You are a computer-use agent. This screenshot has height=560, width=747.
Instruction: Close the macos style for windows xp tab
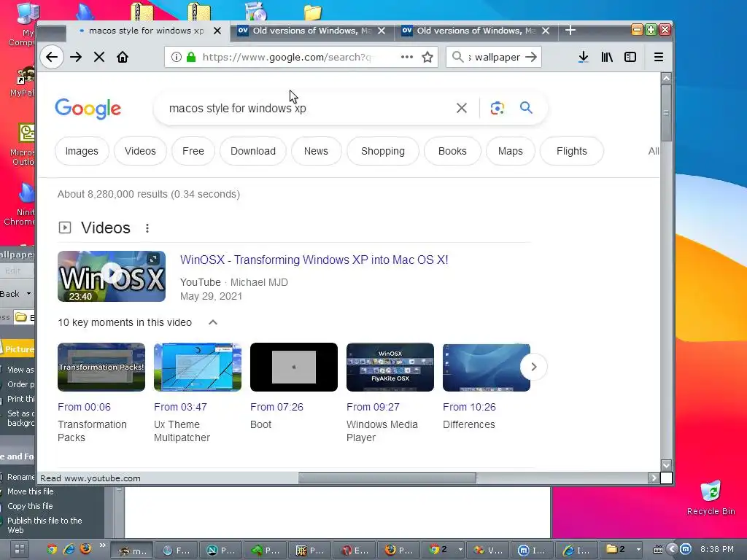pyautogui.click(x=217, y=31)
